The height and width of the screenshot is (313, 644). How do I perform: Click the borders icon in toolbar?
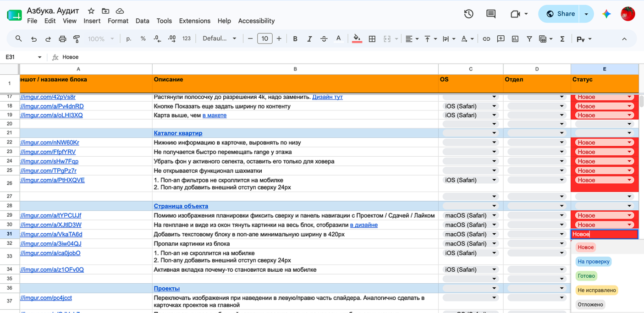372,39
